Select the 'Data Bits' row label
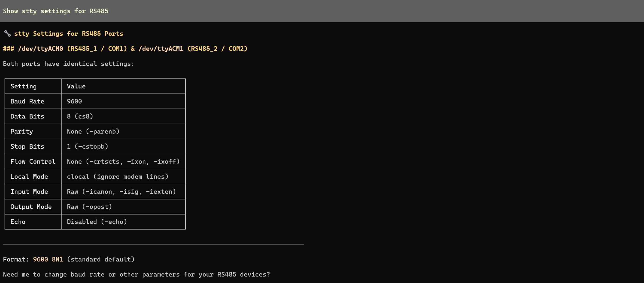Viewport: 644px width, 283px height. [x=27, y=116]
